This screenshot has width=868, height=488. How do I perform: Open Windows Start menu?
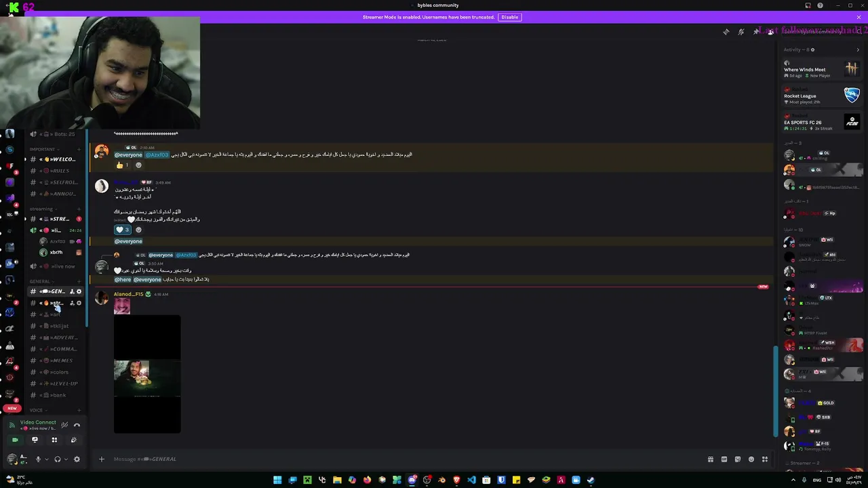pyautogui.click(x=277, y=480)
